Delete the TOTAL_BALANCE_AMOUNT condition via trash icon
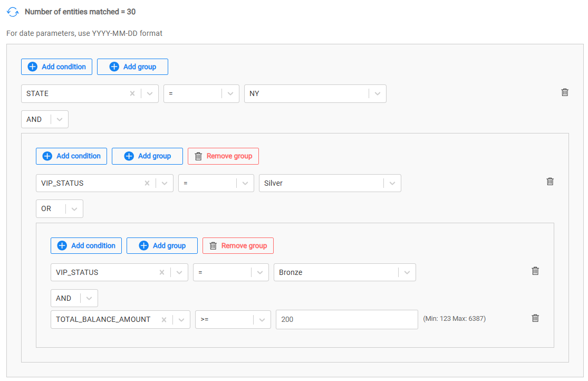The height and width of the screenshot is (381, 588). pyautogui.click(x=535, y=318)
